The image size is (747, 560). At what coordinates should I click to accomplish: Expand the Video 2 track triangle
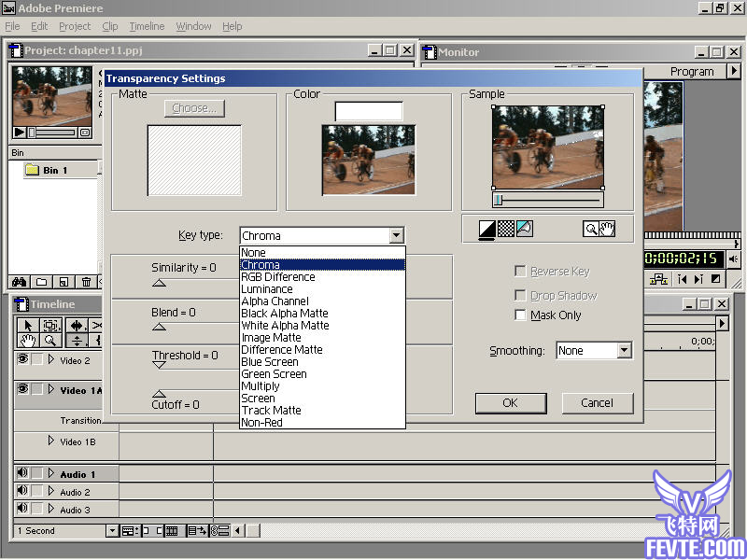coord(51,359)
